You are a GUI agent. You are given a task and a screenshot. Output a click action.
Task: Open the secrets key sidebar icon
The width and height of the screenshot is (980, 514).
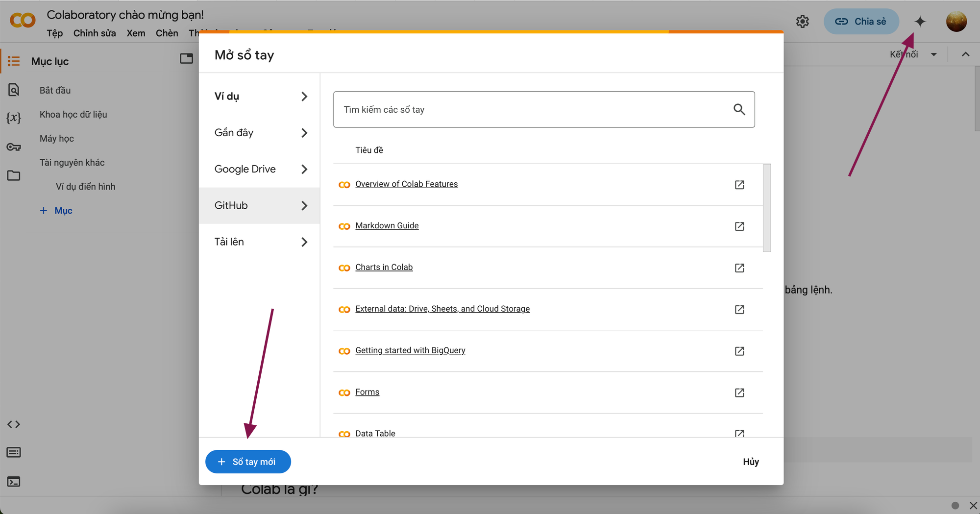[x=14, y=147]
